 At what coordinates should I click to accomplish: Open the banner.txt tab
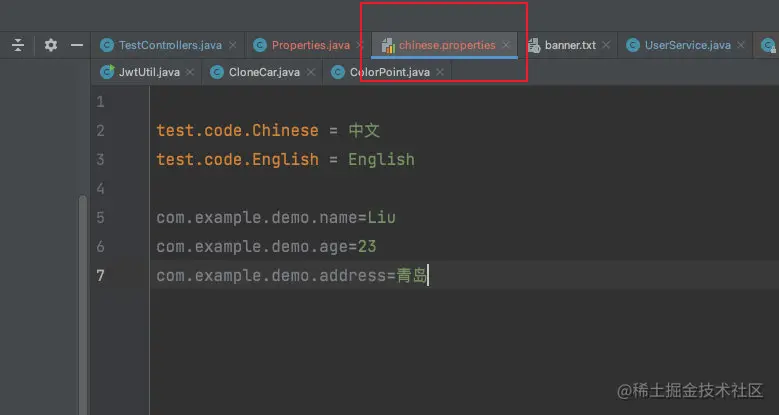pyautogui.click(x=570, y=45)
